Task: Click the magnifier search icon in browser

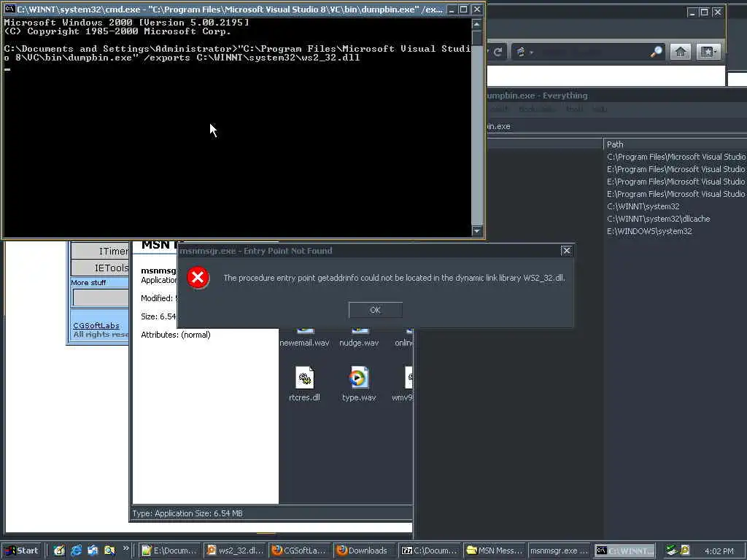Action: [x=656, y=52]
